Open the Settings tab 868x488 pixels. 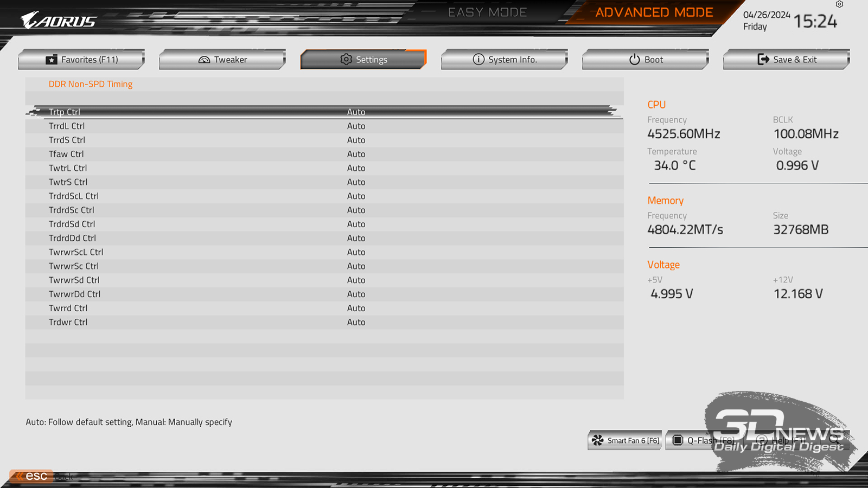pyautogui.click(x=363, y=59)
